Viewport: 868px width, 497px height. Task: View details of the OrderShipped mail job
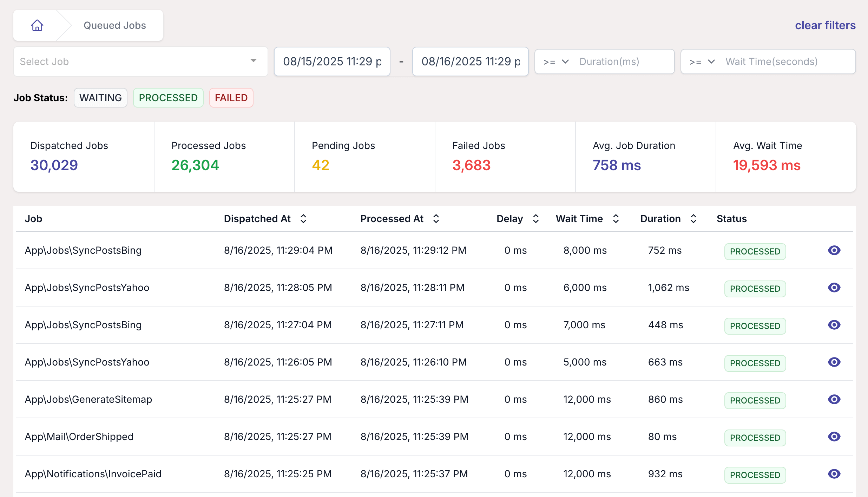pyautogui.click(x=834, y=437)
